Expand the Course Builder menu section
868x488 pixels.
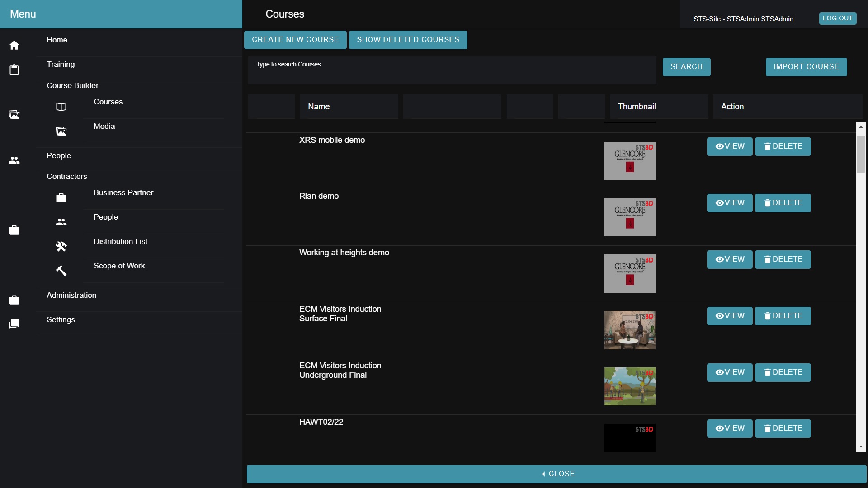[x=72, y=86]
